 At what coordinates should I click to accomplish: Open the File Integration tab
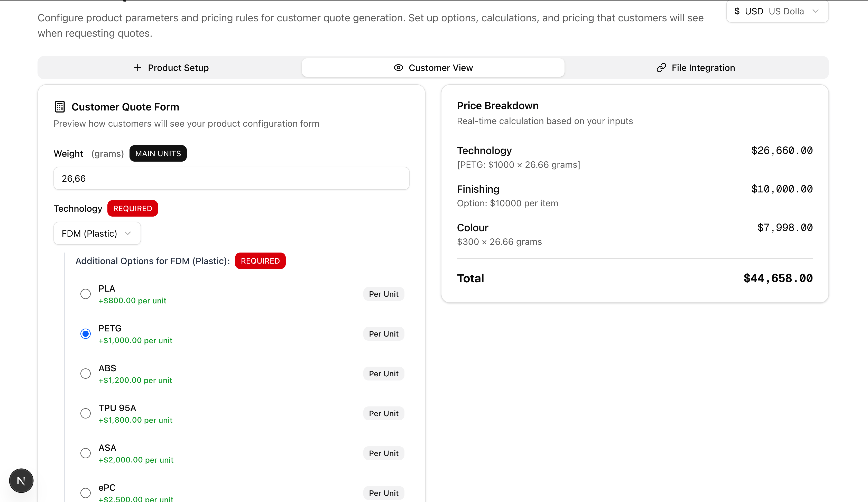pyautogui.click(x=696, y=68)
